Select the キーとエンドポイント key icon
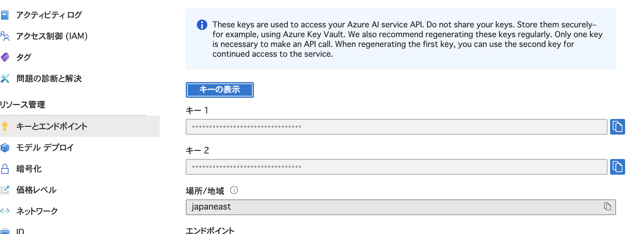Viewport: 644px width, 234px height. pos(5,126)
